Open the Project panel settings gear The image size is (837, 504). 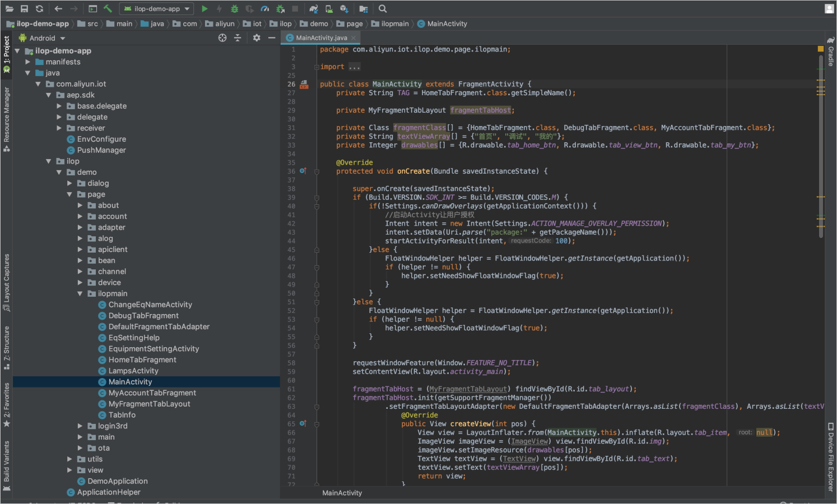click(x=257, y=38)
